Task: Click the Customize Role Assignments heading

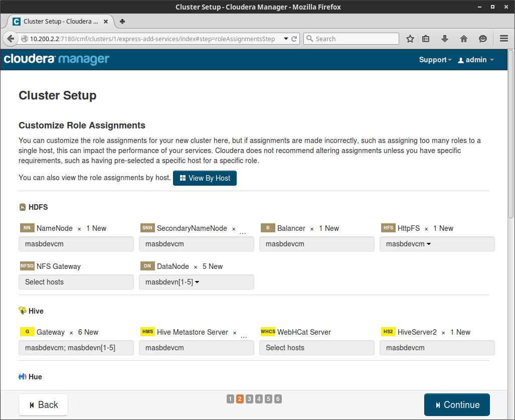Action: tap(82, 125)
